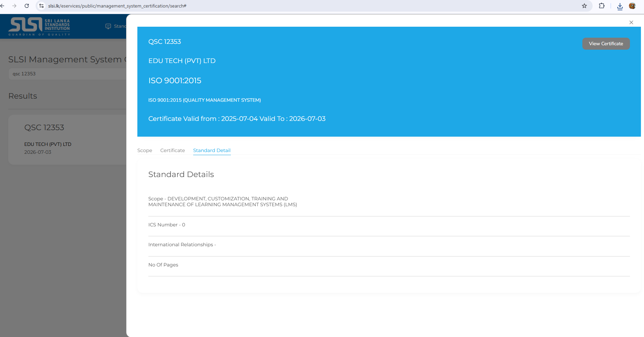Click the browser profile avatar
The image size is (644, 337).
point(632,6)
